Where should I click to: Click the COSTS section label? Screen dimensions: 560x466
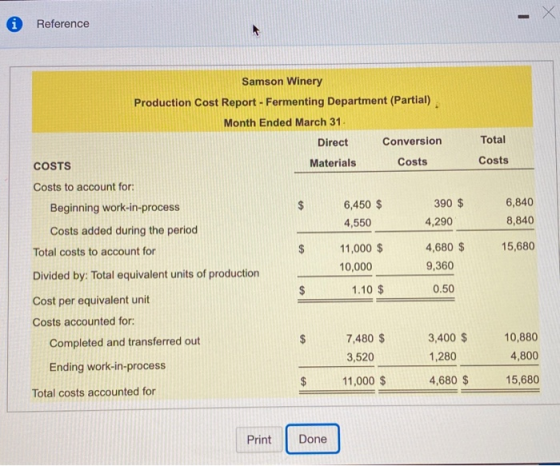(x=52, y=166)
